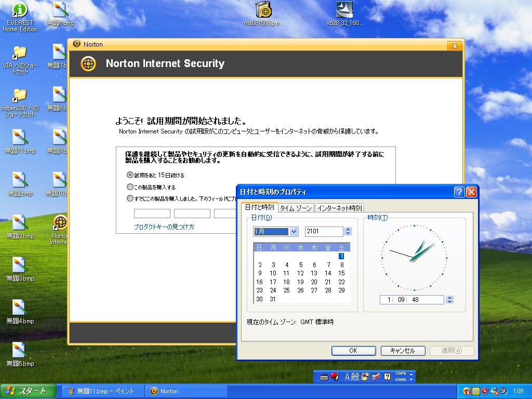This screenshot has width=532, height=399.
Task: Decrease the year 2101 with down arrow
Action: click(348, 234)
